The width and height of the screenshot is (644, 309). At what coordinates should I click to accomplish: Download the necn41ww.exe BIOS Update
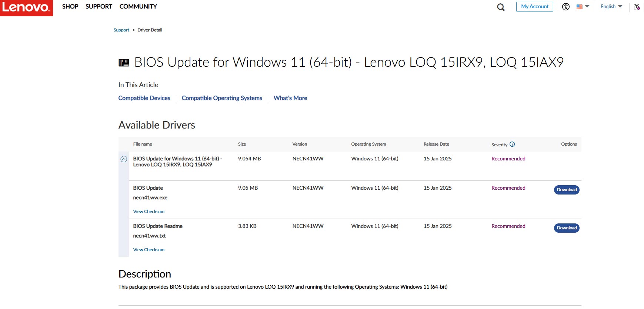click(567, 190)
